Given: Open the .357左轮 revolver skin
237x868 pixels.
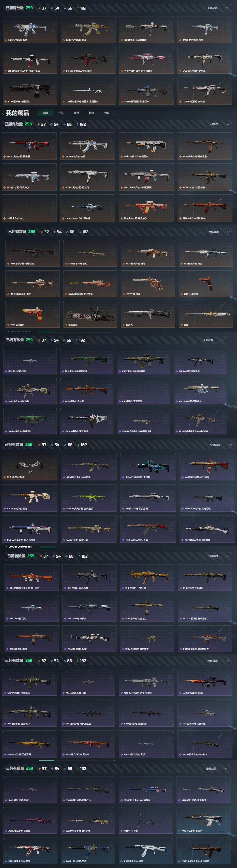Looking at the screenshot, I should 148,284.
